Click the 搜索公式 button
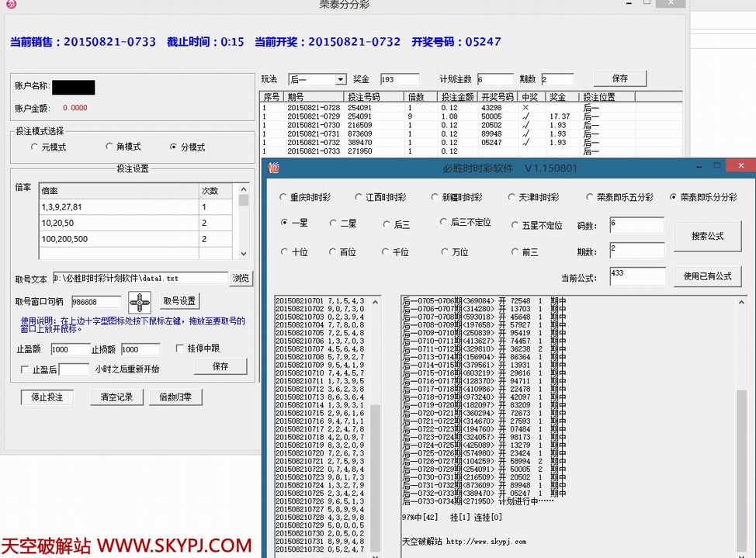This screenshot has width=756, height=558. [707, 236]
